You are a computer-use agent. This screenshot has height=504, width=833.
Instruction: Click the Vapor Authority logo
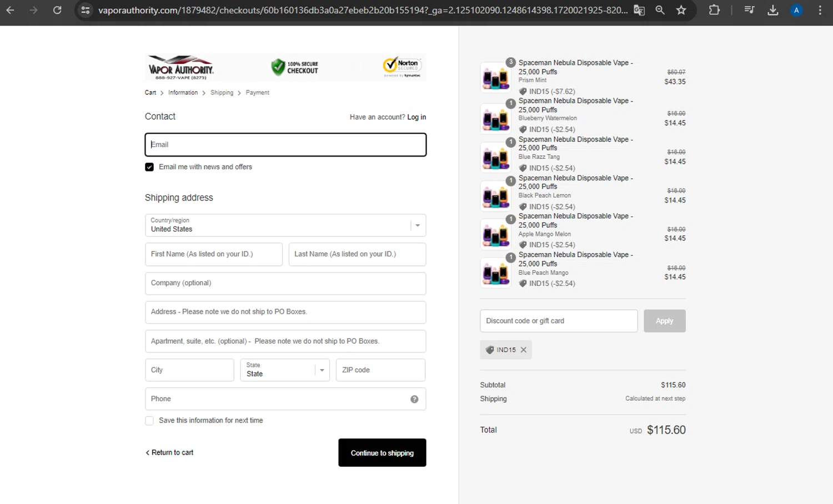pos(181,67)
